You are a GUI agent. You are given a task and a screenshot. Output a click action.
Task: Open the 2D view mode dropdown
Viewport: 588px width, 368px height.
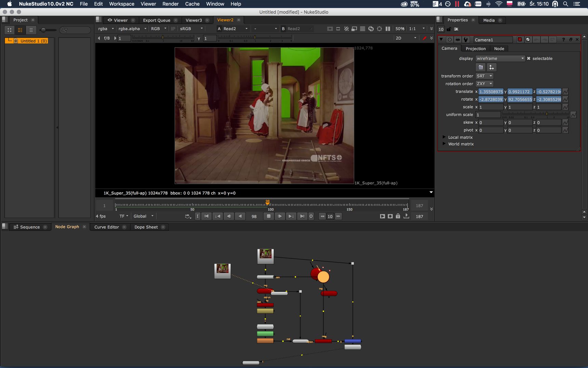[406, 38]
